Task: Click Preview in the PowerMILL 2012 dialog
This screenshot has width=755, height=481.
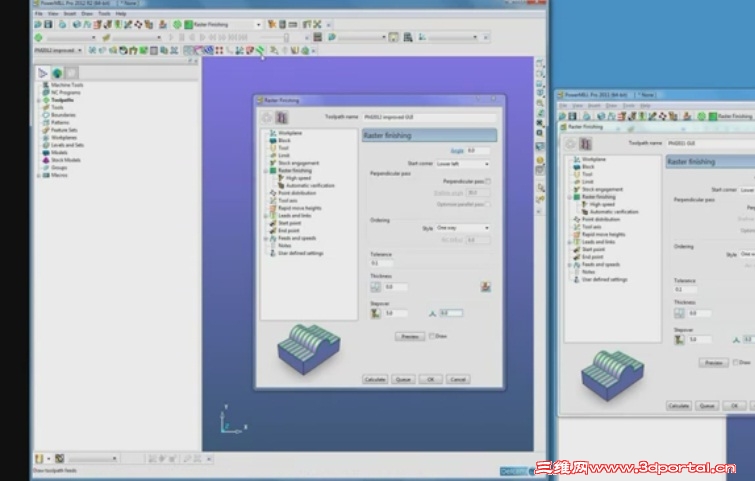Action: [x=410, y=337]
